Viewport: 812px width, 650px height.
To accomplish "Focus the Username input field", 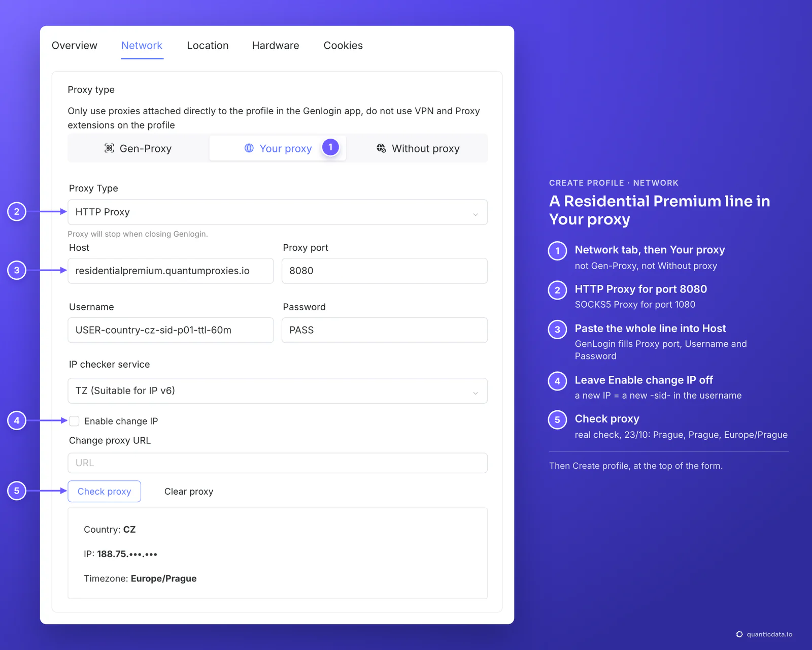I will (171, 330).
